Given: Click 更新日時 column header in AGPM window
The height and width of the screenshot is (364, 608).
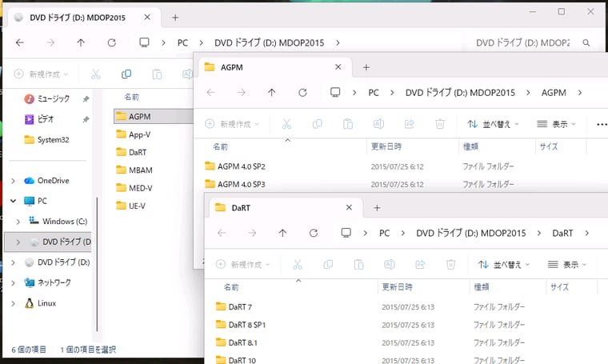Looking at the screenshot, I should (412, 146).
